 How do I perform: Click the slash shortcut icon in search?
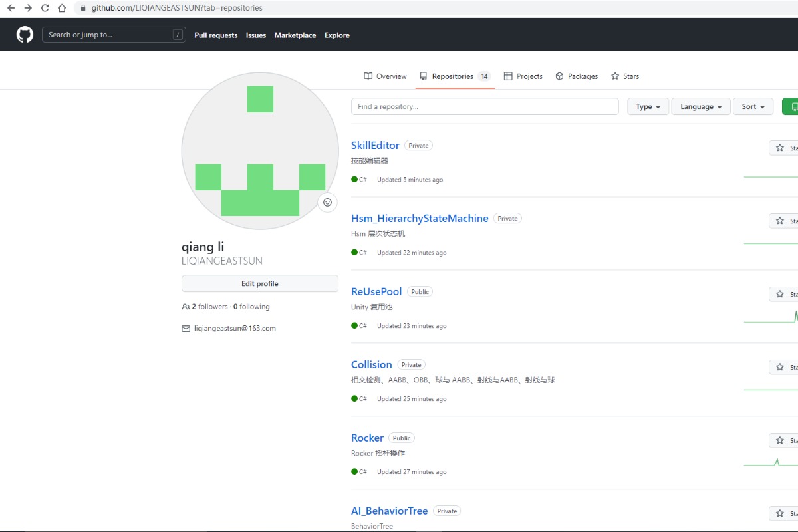tap(178, 35)
